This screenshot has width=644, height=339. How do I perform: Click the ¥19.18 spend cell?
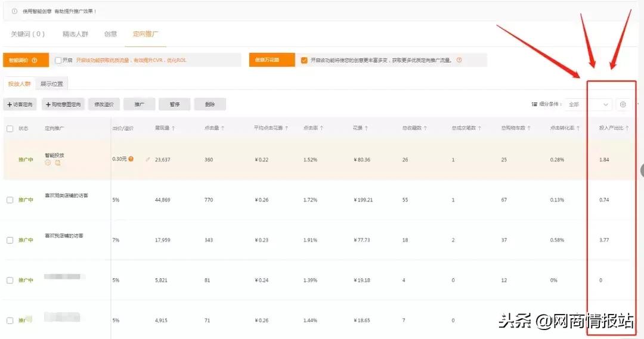(x=362, y=280)
